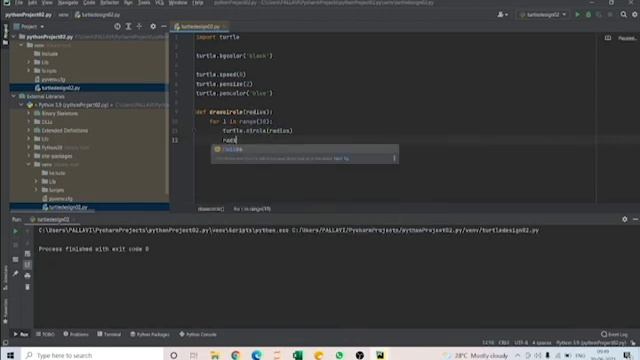Select the radius autocomplete suggestion
640x360 pixels.
click(x=304, y=149)
